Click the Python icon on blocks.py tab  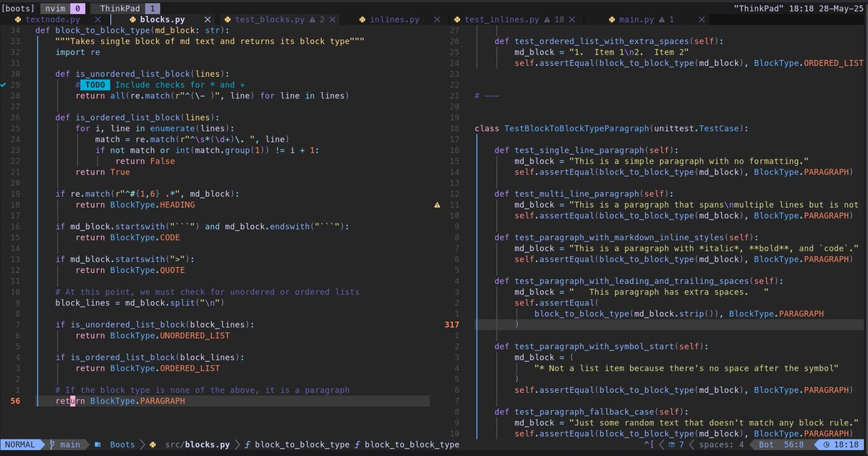[133, 20]
